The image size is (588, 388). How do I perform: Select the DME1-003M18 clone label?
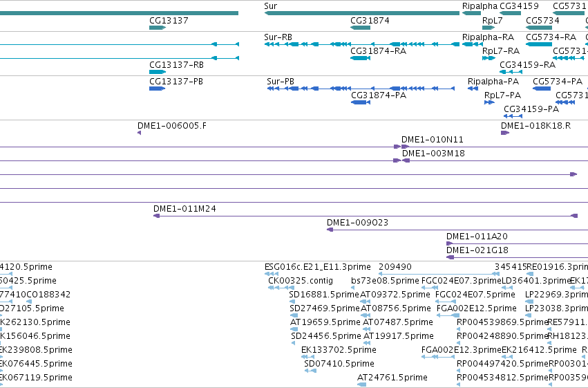433,154
